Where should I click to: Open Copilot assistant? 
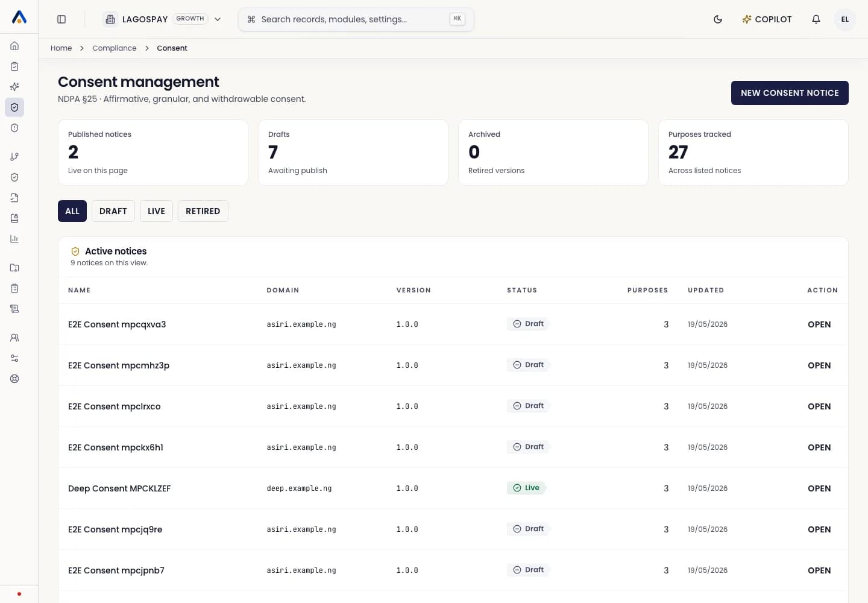tap(767, 19)
